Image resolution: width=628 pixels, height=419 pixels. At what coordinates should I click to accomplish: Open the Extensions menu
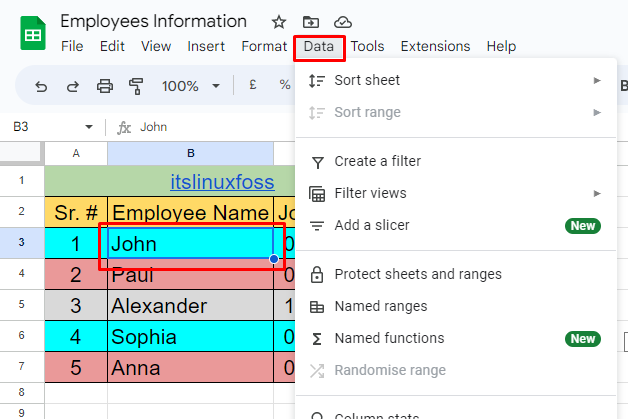[x=435, y=46]
